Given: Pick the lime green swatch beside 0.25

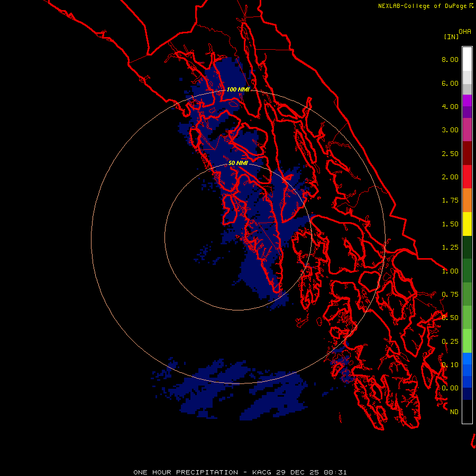Looking at the screenshot, I should tap(467, 341).
